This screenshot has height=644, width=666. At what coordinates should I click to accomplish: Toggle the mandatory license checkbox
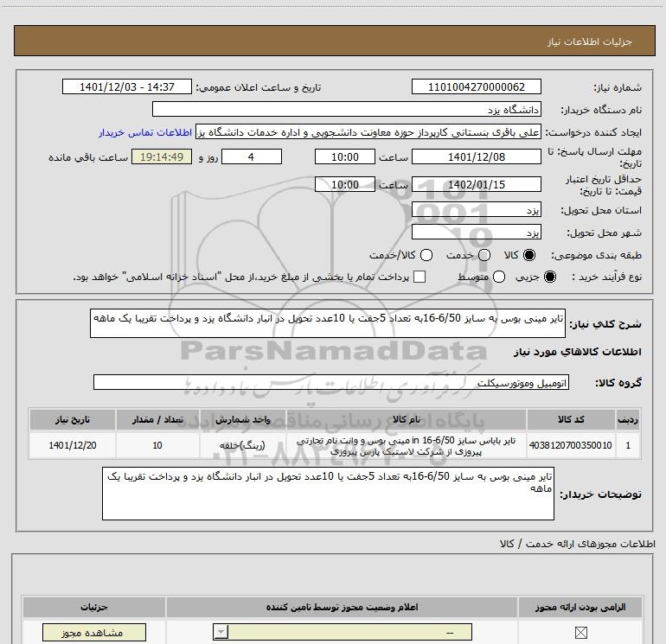(x=580, y=633)
